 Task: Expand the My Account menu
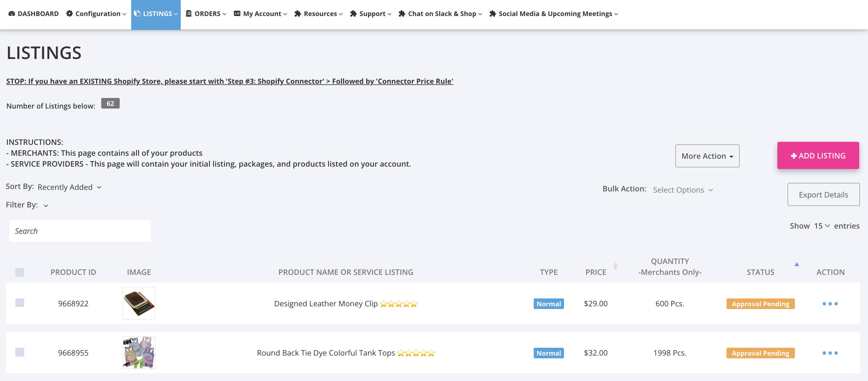click(x=260, y=14)
